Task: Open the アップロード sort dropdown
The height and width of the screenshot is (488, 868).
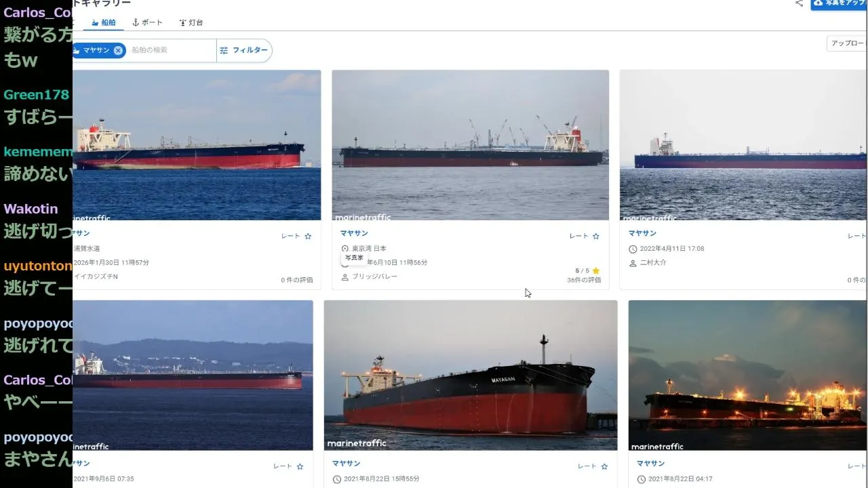Action: (x=847, y=43)
